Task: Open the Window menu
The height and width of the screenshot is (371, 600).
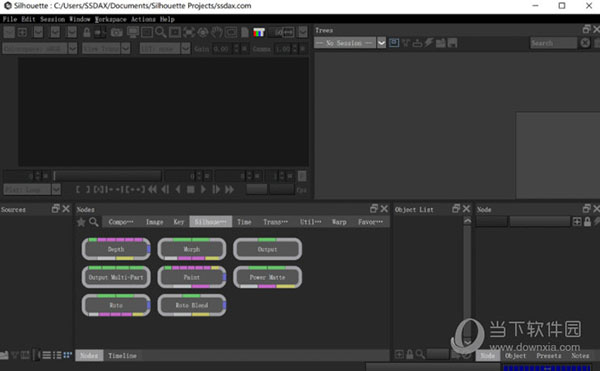Action: 80,19
